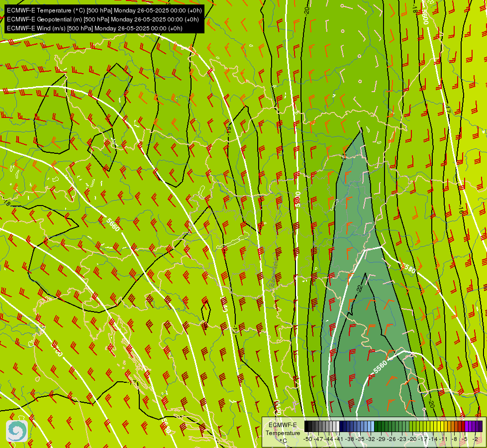Click the -41 value on the legend scale
This screenshot has height=448, width=487.
point(339,439)
